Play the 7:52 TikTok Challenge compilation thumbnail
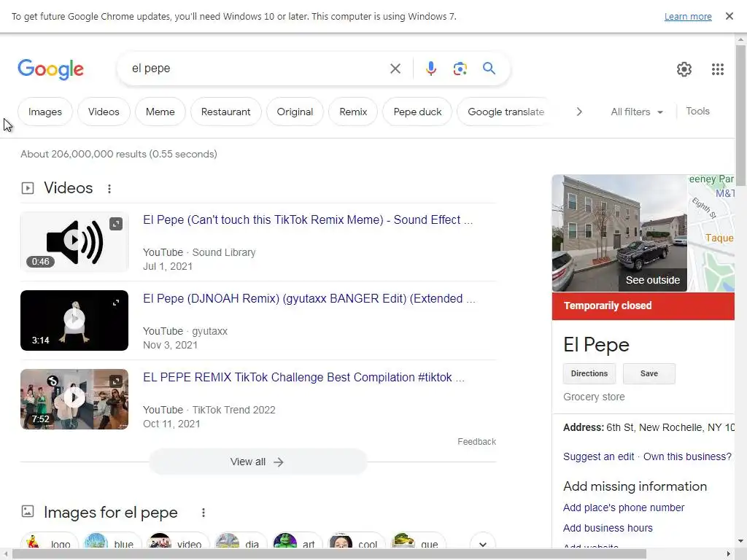 (74, 399)
